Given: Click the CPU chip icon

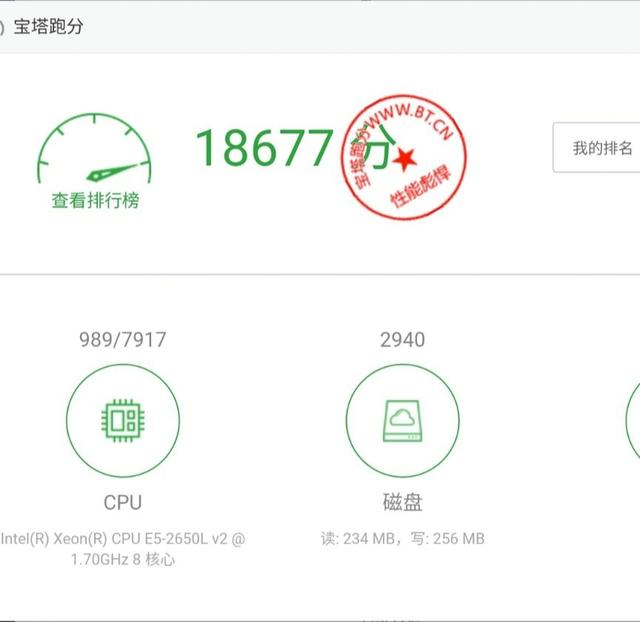Looking at the screenshot, I should point(123,420).
